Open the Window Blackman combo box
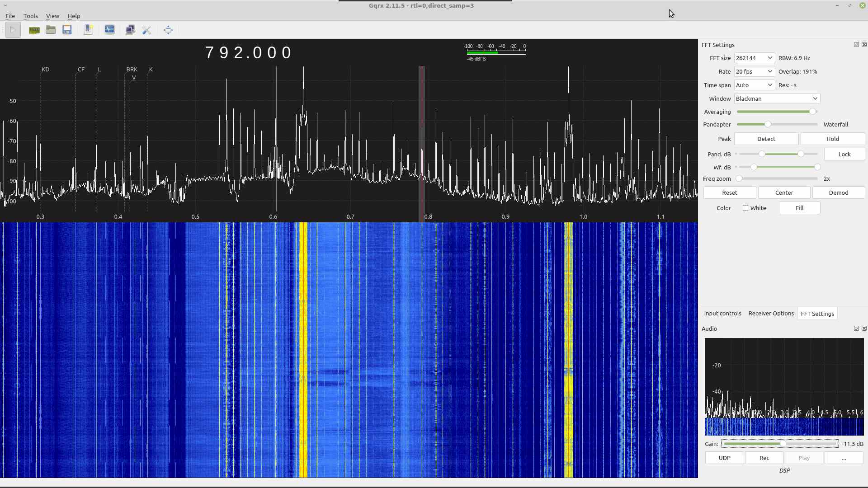The image size is (868, 488). coord(776,99)
